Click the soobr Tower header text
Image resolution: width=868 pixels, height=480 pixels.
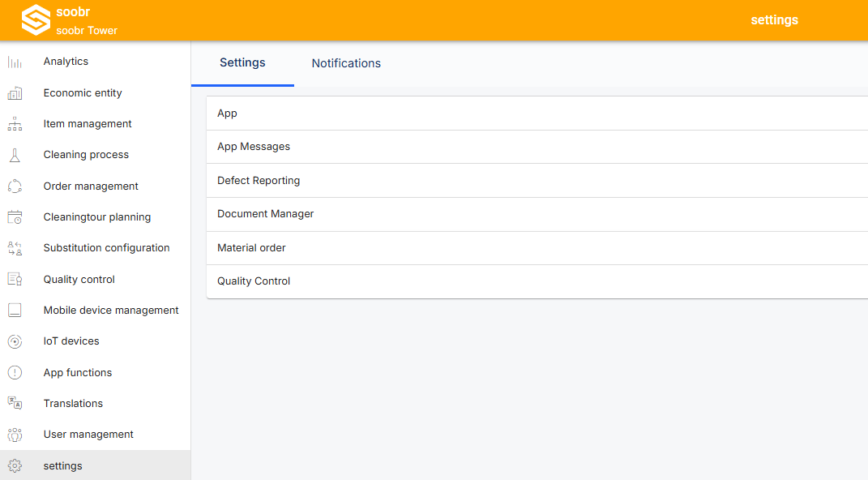point(87,31)
